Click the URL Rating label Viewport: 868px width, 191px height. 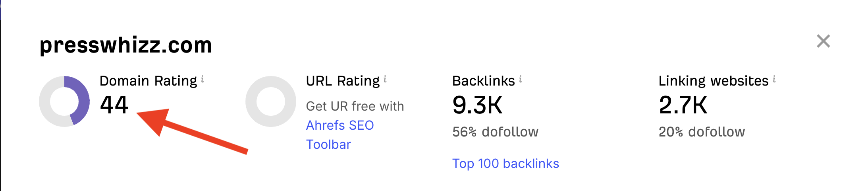pyautogui.click(x=343, y=81)
